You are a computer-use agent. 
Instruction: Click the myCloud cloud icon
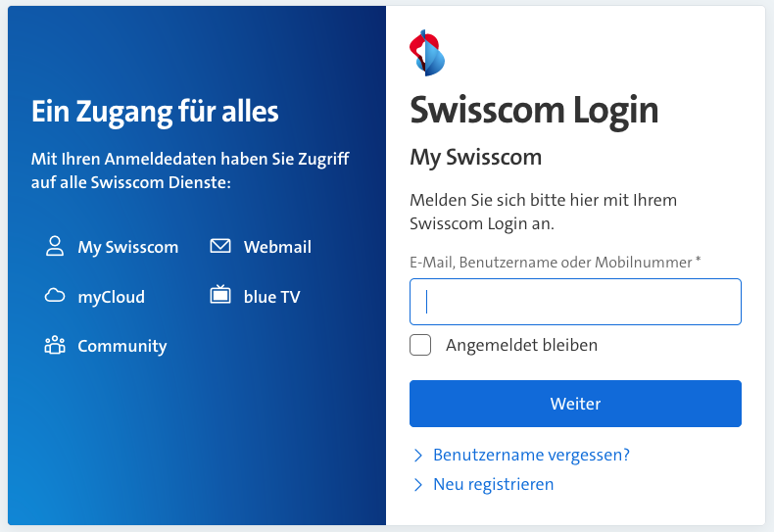55,296
